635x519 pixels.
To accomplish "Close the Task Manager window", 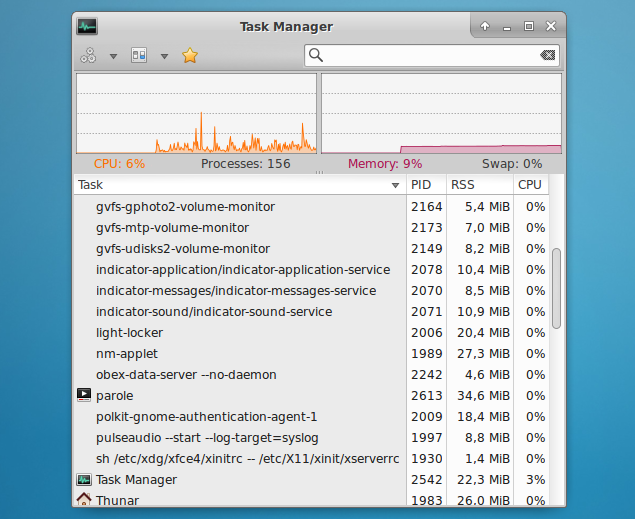I will (x=551, y=26).
